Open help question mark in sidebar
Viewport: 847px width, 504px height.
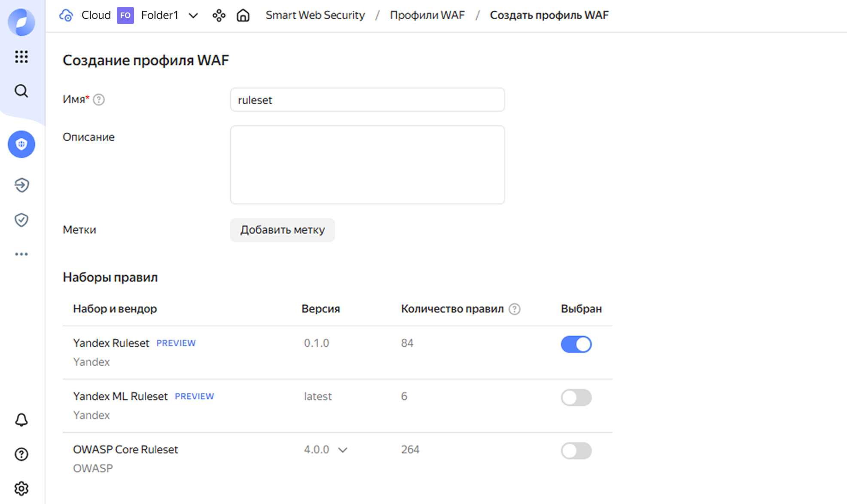[x=21, y=454]
